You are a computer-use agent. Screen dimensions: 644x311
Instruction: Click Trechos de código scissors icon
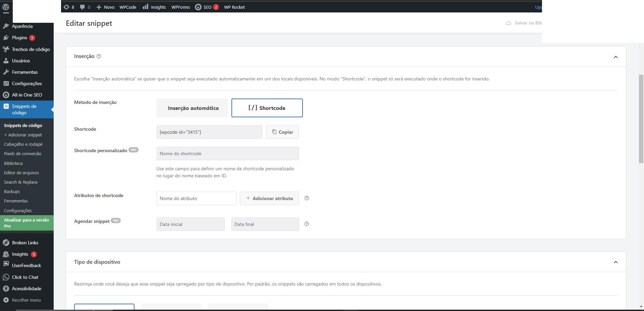(6, 49)
